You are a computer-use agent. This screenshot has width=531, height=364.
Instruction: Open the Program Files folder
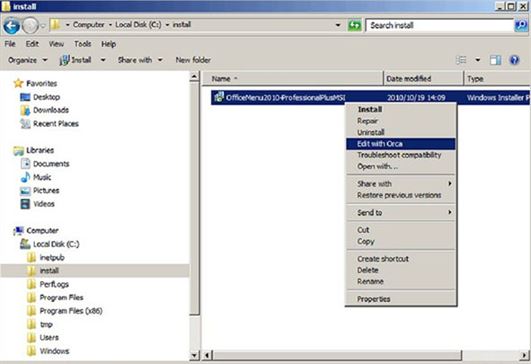click(x=62, y=298)
